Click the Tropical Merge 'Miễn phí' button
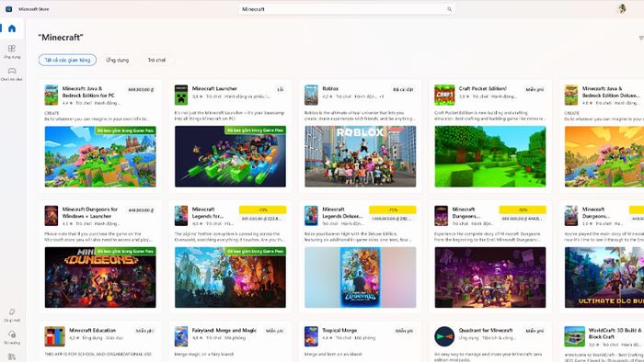 tap(405, 331)
